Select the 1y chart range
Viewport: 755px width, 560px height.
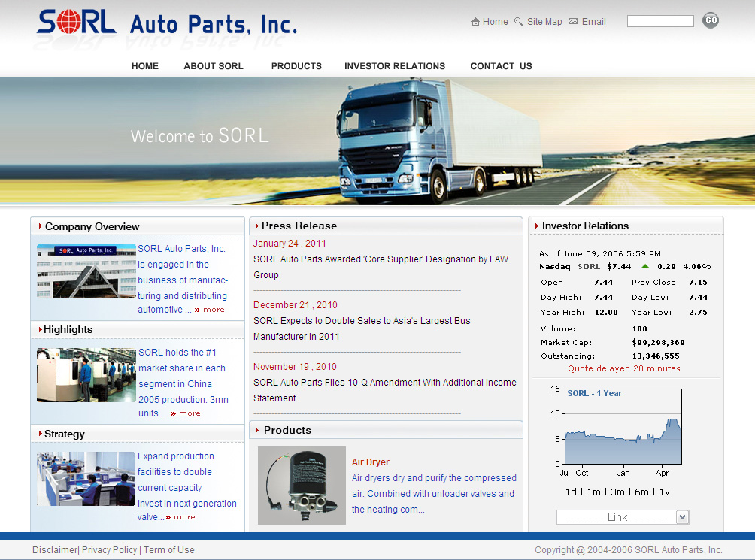[665, 492]
